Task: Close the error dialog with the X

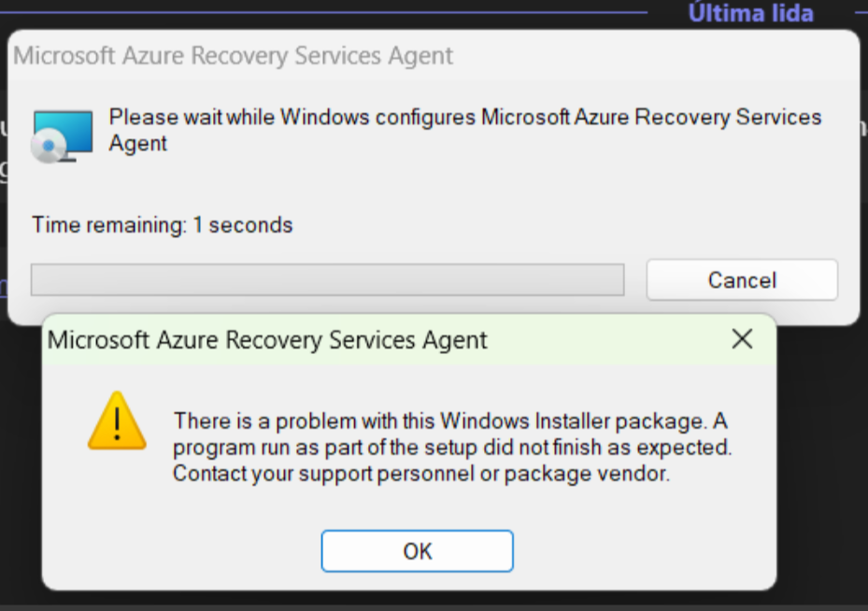Action: (x=742, y=339)
